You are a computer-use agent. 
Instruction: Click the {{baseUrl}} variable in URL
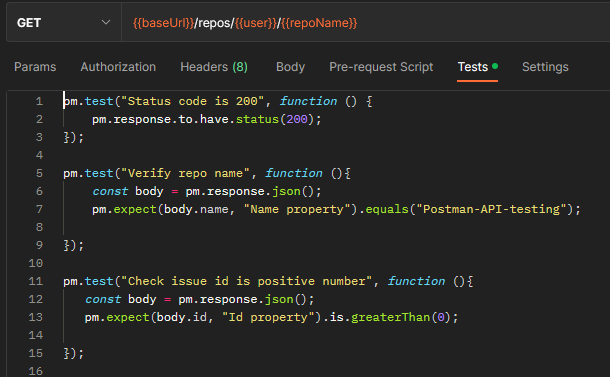click(x=163, y=23)
